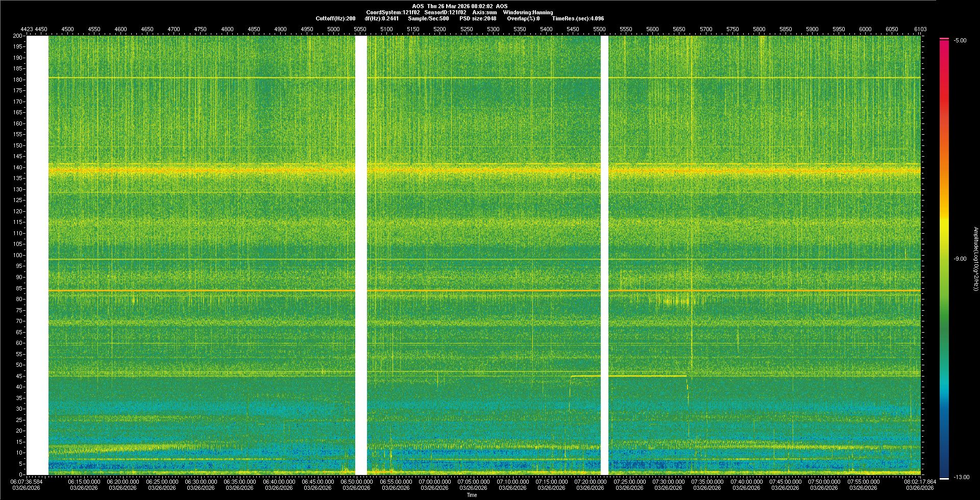980x500 pixels.
Task: Click the TimeRes.(sec):4.096 parameter text
Action: coord(577,18)
